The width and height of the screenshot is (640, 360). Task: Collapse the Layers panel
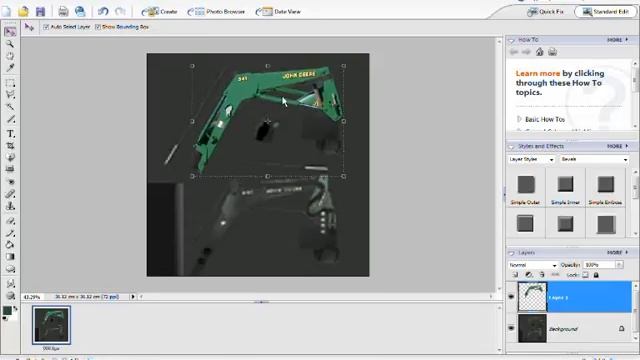[511, 253]
